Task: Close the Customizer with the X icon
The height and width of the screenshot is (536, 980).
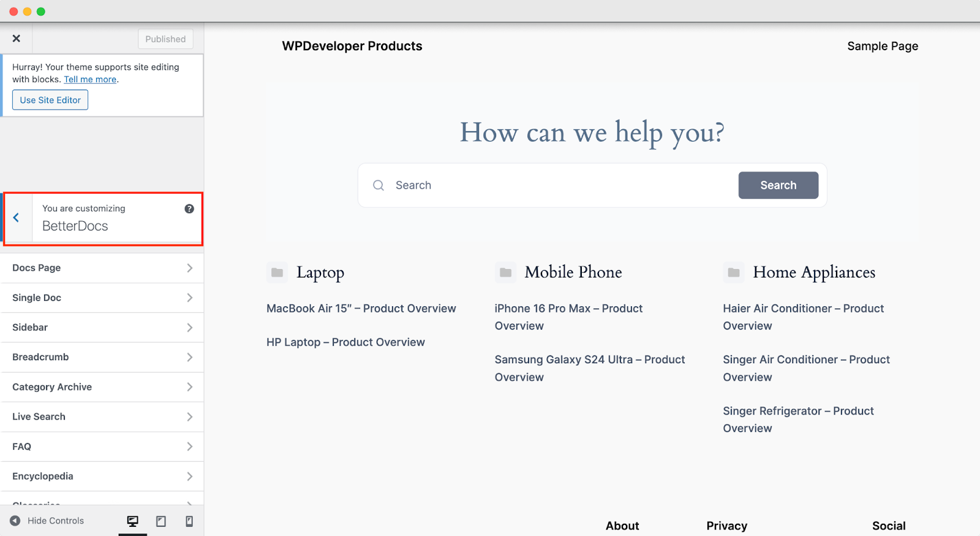Action: click(x=17, y=39)
